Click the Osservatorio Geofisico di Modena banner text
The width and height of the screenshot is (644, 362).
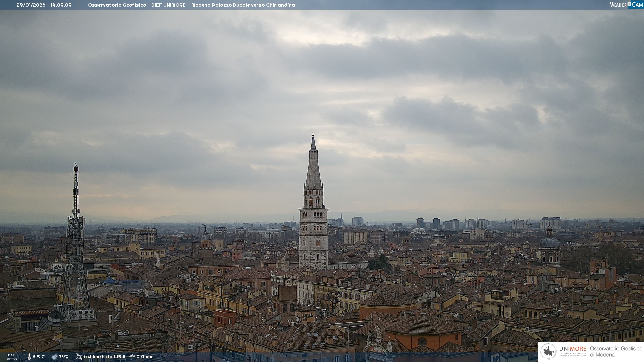click(616, 352)
